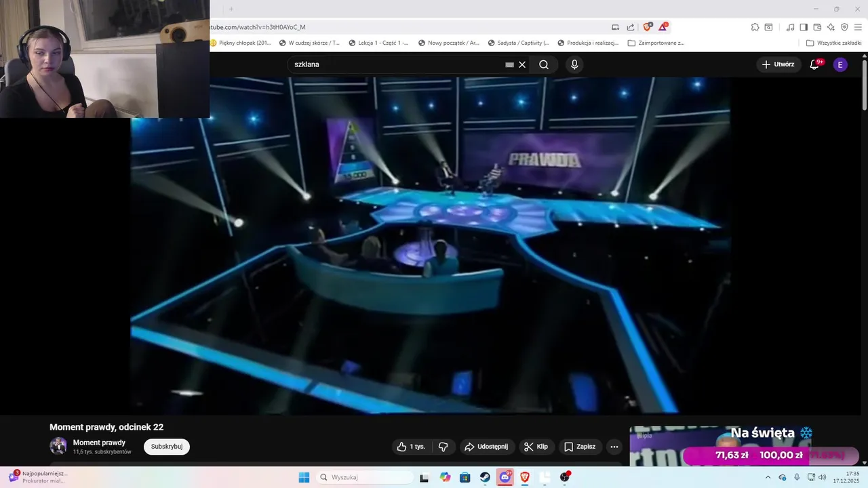The width and height of the screenshot is (868, 488).
Task: Start voice search with microphone icon
Action: pyautogui.click(x=574, y=64)
